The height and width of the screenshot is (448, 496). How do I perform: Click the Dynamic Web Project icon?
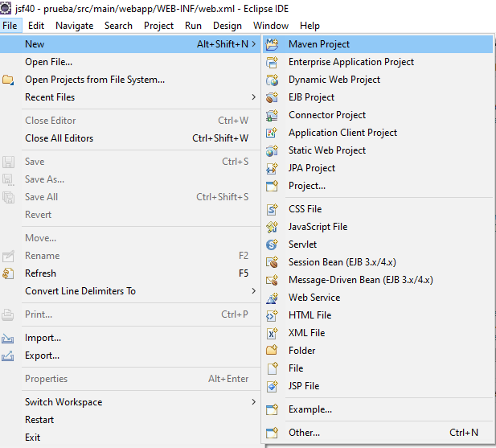[x=272, y=80]
